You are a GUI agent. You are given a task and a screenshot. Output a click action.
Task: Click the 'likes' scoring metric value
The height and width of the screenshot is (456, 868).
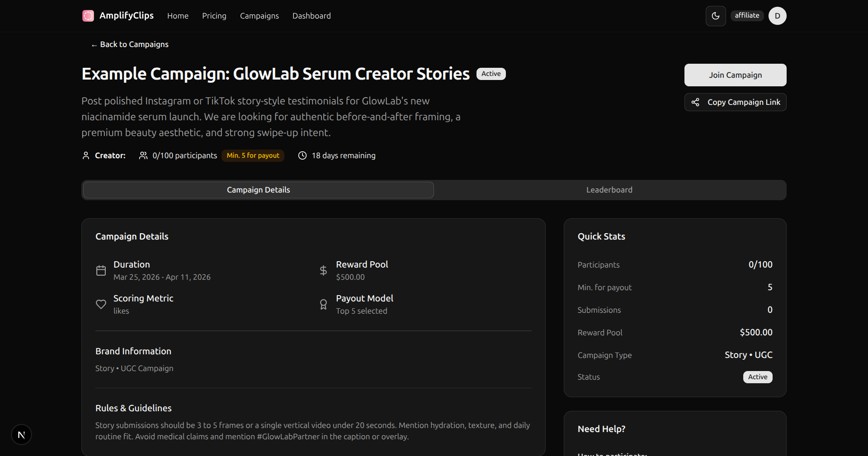[121, 311]
